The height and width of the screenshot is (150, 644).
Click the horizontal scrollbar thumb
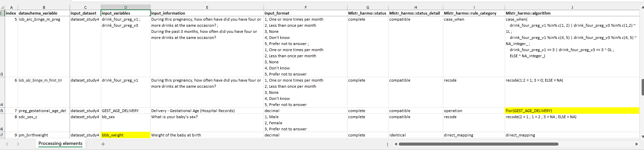(479, 144)
